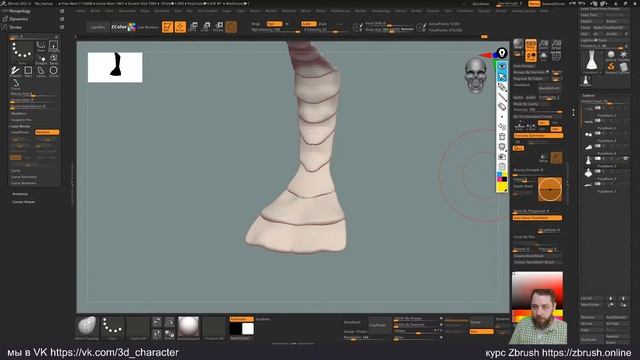Collapse the Subtool section header
This screenshot has height=360, width=640.
coord(588,96)
